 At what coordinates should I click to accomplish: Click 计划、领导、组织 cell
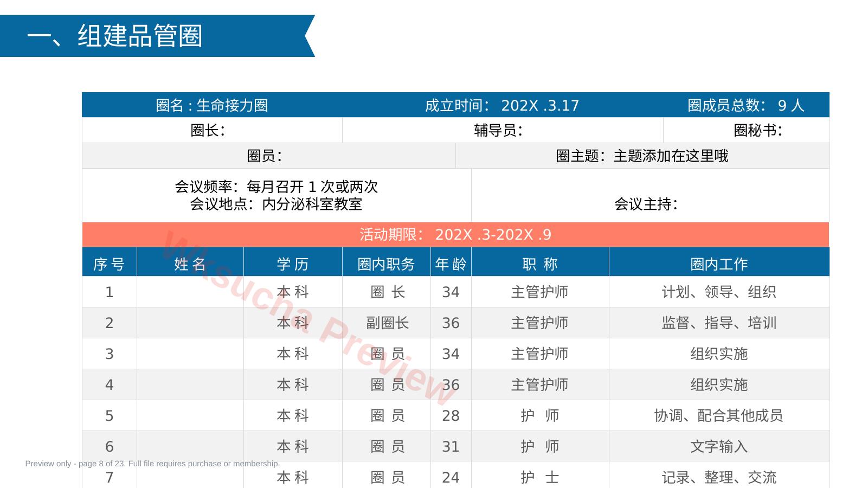tap(719, 292)
